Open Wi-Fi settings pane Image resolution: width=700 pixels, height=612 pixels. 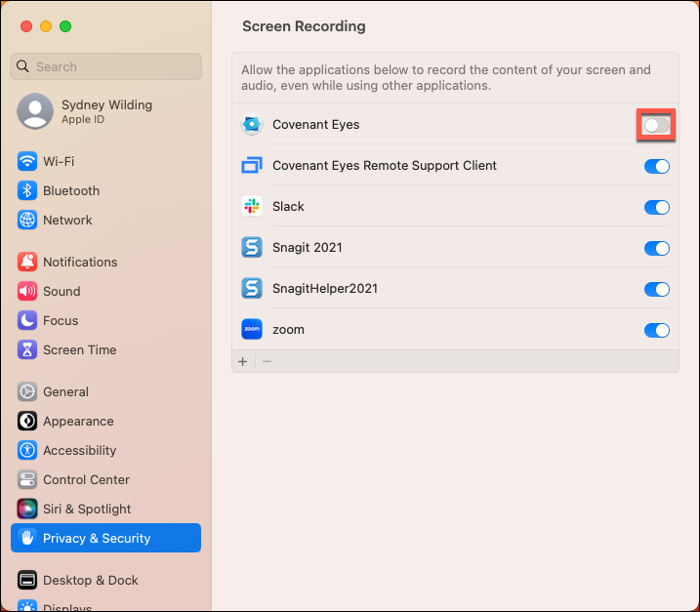pos(105,161)
